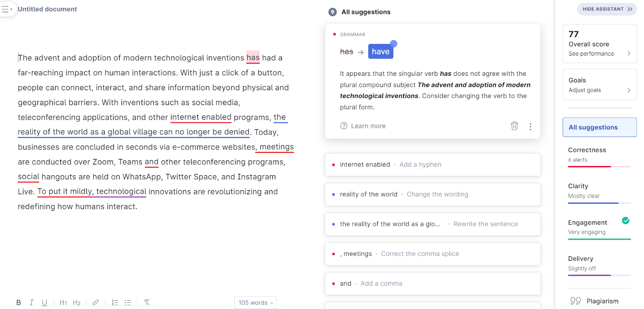
Task: Click the suggestions count badge
Action: tap(332, 12)
